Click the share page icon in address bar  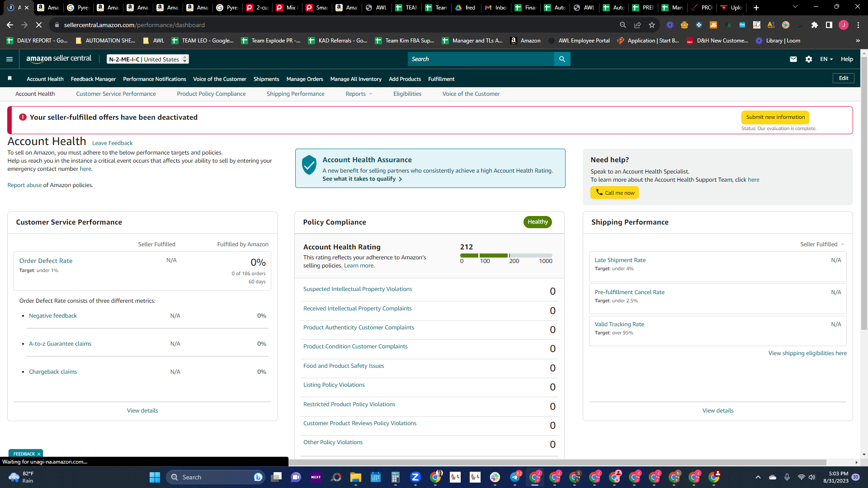click(637, 25)
